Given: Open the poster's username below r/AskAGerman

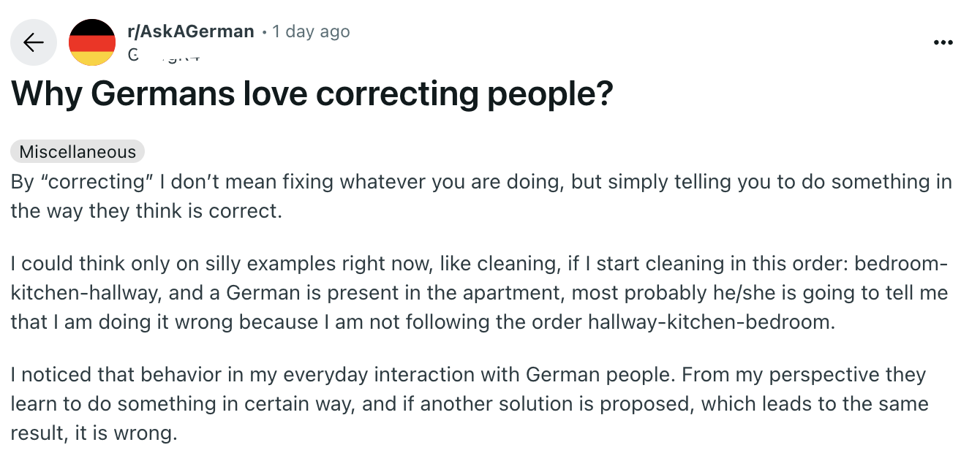Looking at the screenshot, I should click(164, 54).
